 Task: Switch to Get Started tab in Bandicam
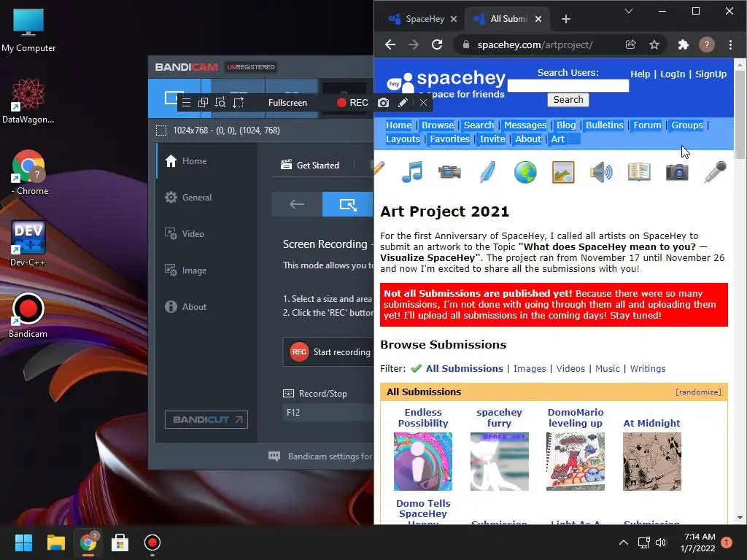point(310,165)
